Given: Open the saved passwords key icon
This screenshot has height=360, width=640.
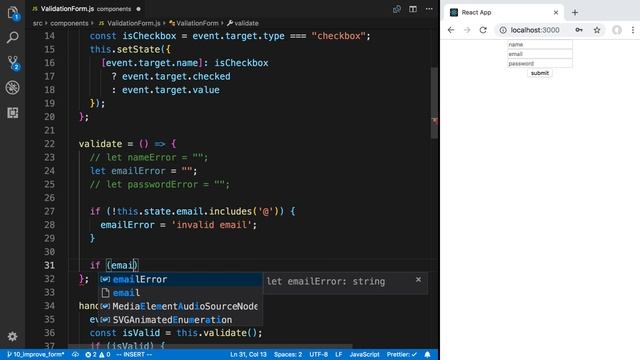Looking at the screenshot, I should coord(579,30).
